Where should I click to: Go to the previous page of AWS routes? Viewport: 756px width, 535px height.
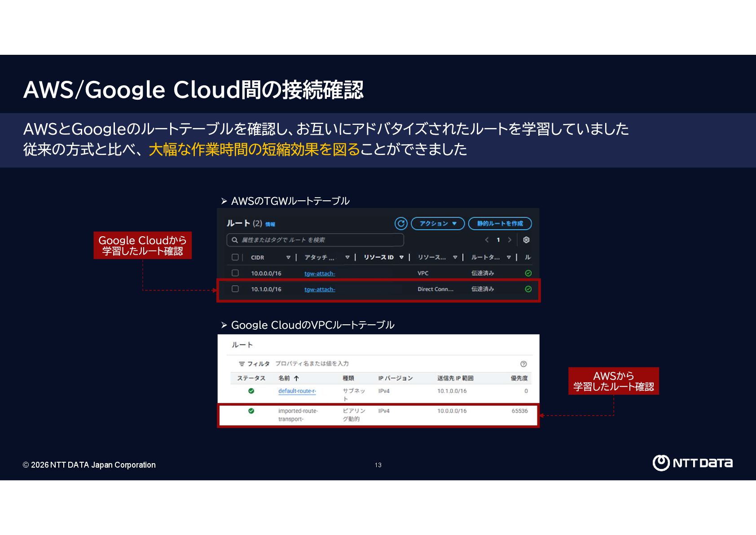coord(487,240)
